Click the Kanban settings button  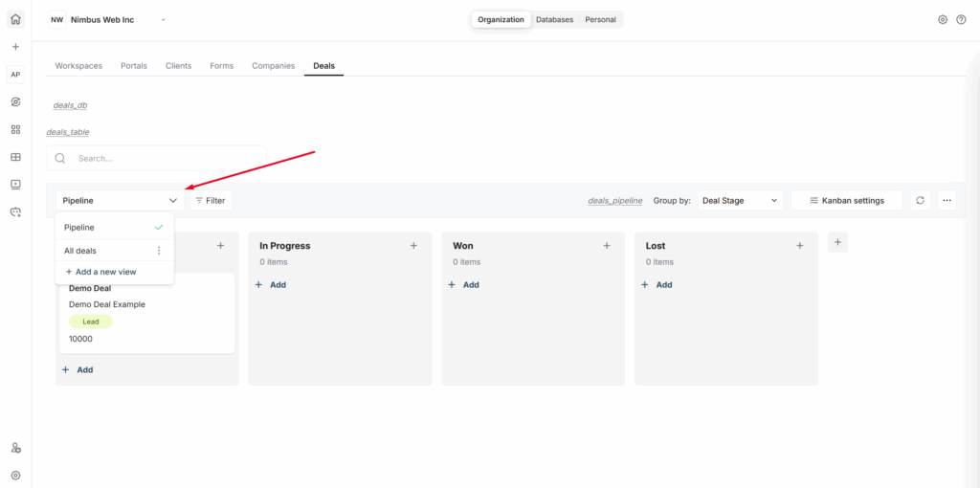pos(846,201)
